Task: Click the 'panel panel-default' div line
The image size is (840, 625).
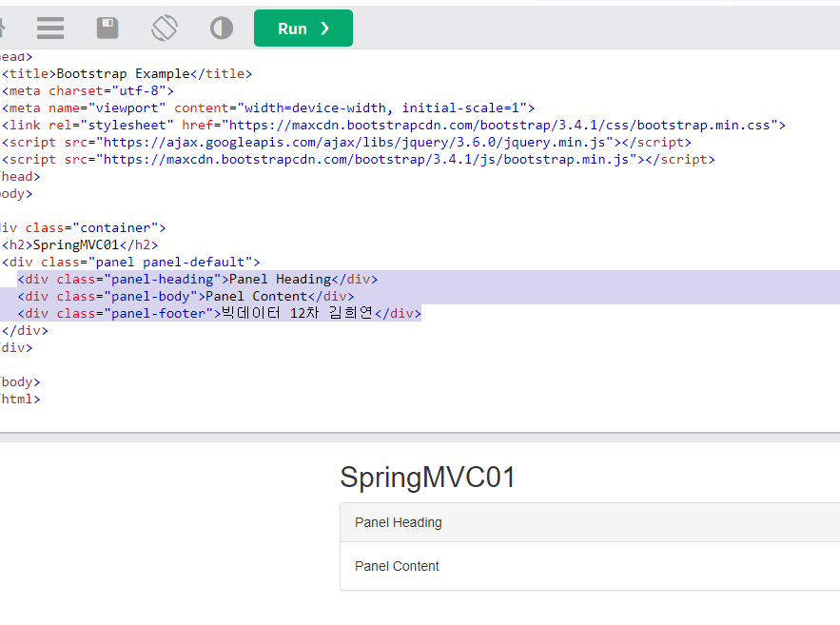Action: tap(131, 263)
